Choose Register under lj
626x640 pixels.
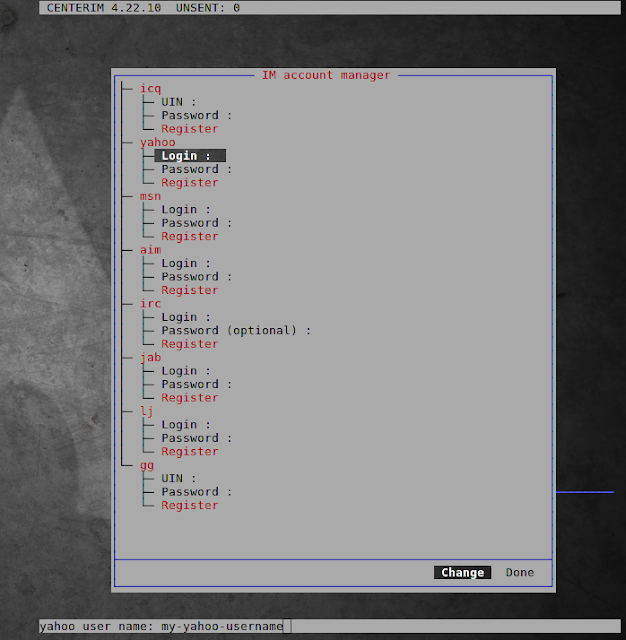pos(190,452)
